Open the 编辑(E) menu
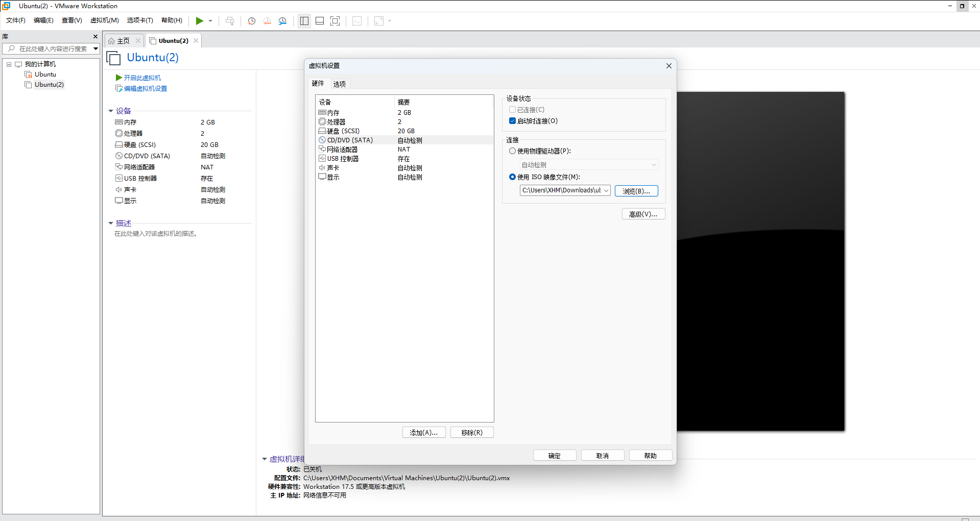This screenshot has height=521, width=980. coord(43,20)
